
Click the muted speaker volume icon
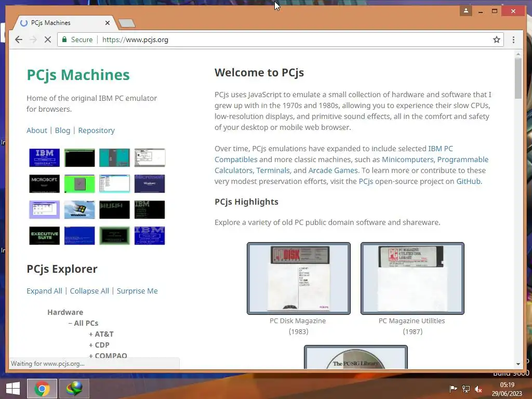pos(478,389)
